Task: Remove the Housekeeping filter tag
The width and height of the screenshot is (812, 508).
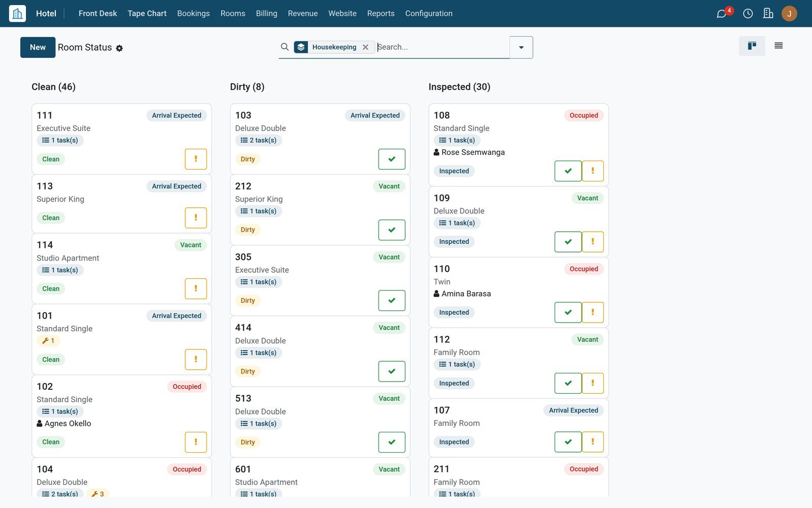Action: click(x=365, y=47)
